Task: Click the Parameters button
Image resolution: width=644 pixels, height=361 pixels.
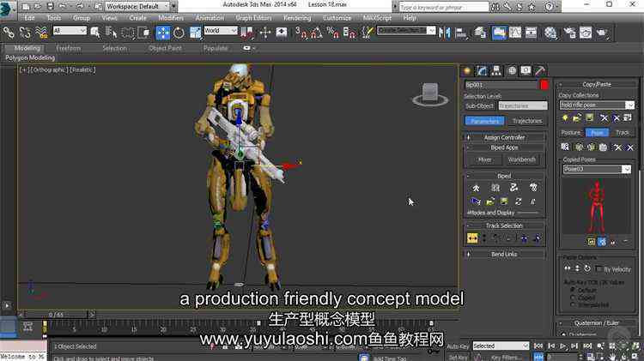Action: (484, 121)
